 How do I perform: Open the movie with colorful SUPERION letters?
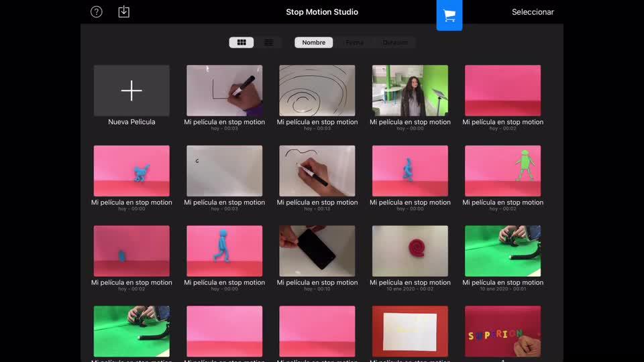pos(502,331)
